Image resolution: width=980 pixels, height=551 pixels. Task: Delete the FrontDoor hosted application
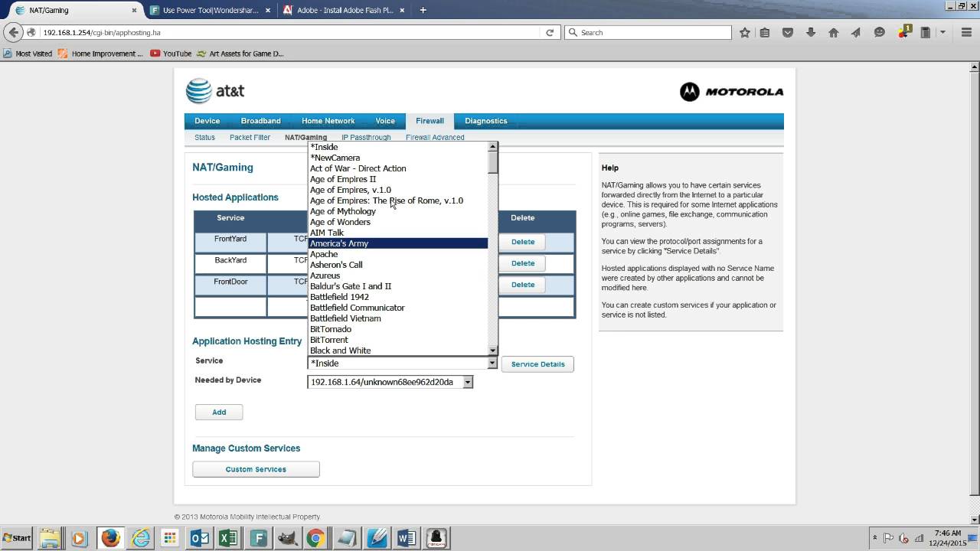[x=523, y=285]
